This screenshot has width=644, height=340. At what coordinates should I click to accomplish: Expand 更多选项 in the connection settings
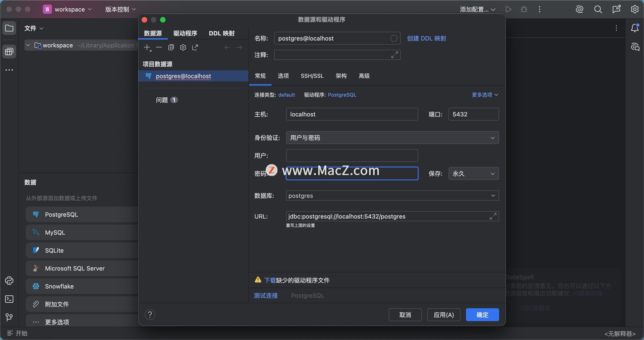485,95
